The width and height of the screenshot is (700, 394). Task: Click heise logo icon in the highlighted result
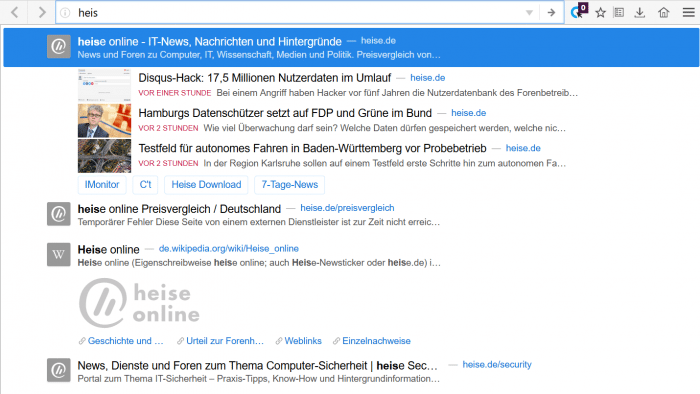(59, 46)
